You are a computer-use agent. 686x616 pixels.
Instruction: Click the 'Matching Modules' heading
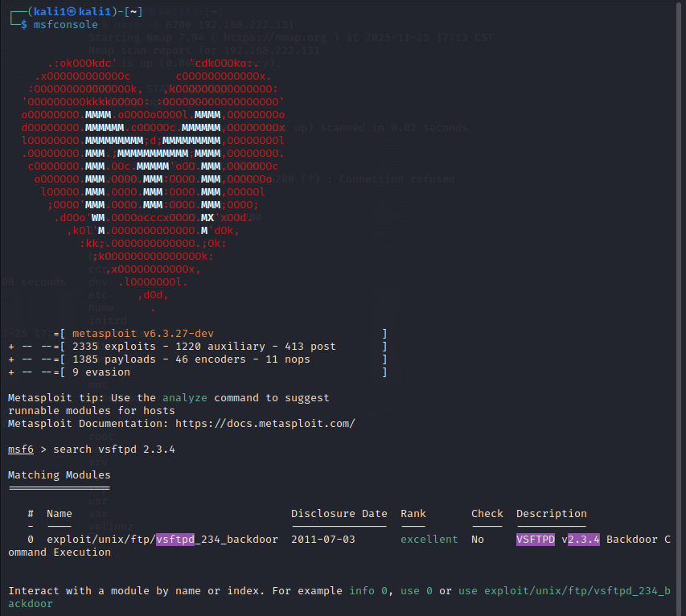pyautogui.click(x=59, y=475)
